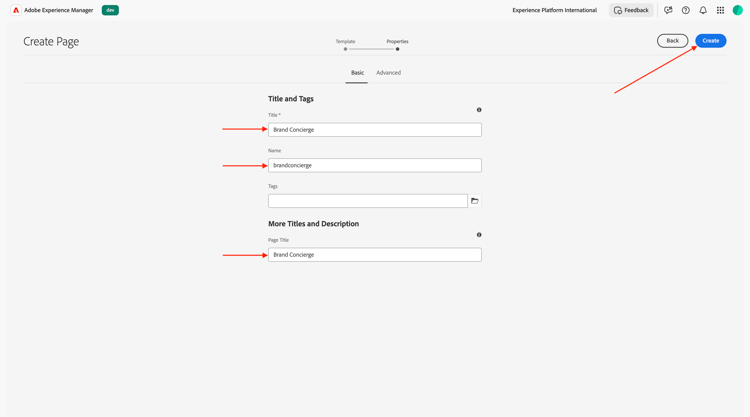Viewport: 750px width, 417px height.
Task: Click the Feedback button
Action: (631, 10)
